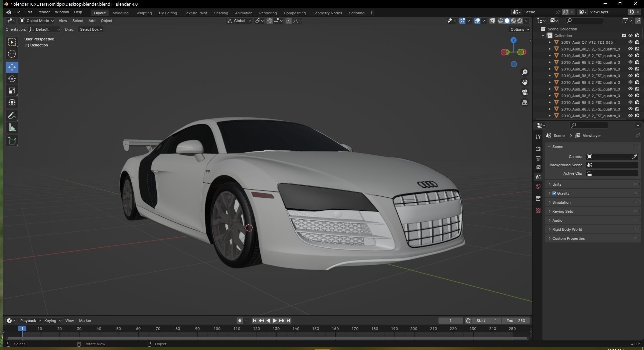Expand the Units panel

coord(593,184)
